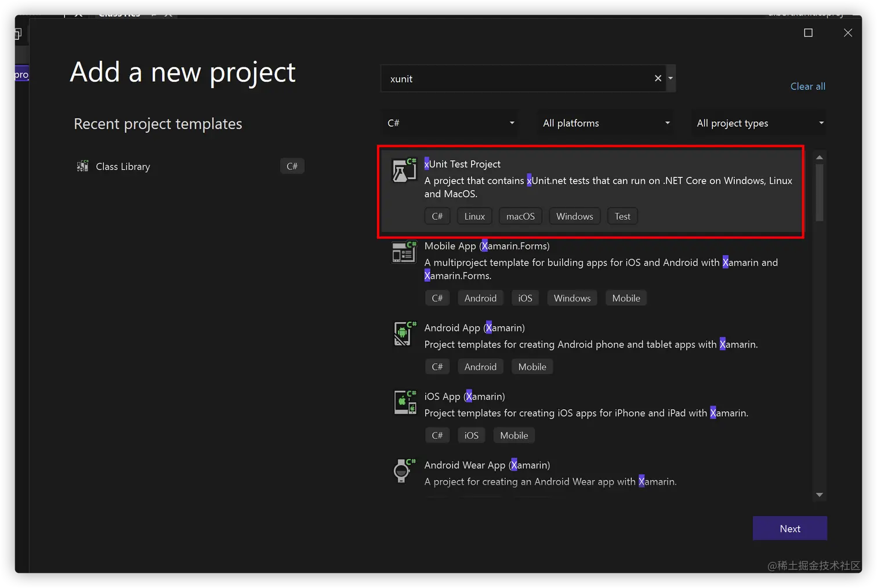Click the Linux tag on xUnit Test Project

coord(474,216)
